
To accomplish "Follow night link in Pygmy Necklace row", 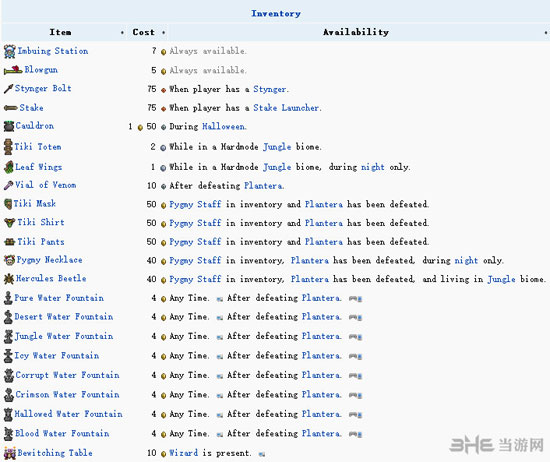I will tap(466, 261).
